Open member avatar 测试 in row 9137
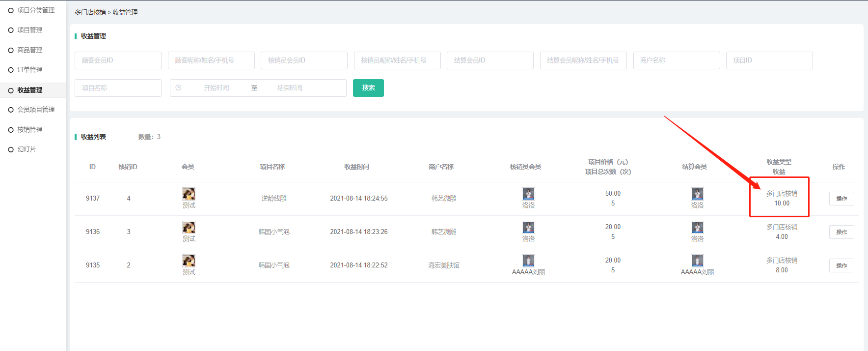Screen dimensions: 868x351 click(x=189, y=194)
